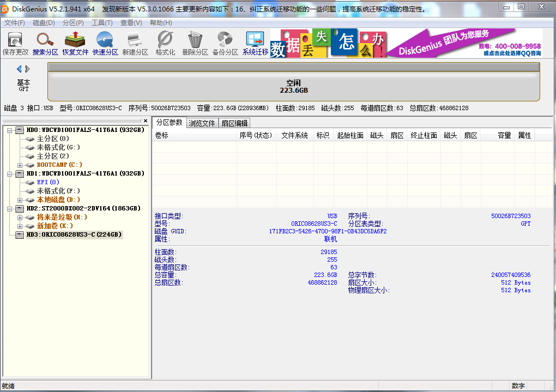Expand the BOOTCAMP (C:) partition node
The height and width of the screenshot is (392, 556).
(x=20, y=165)
